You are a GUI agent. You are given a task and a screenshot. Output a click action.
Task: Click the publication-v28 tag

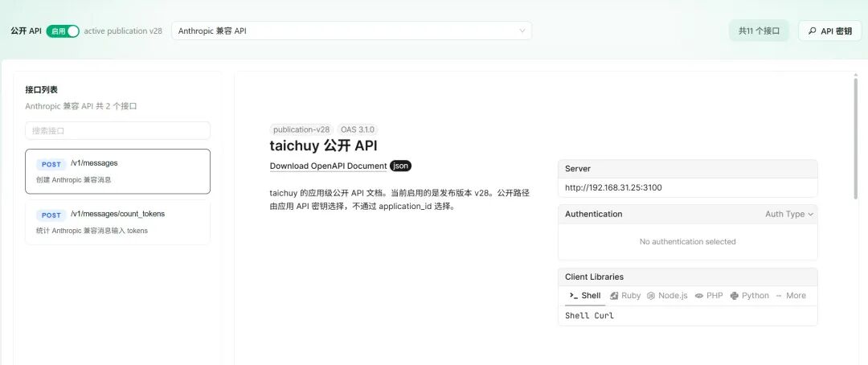(x=301, y=129)
